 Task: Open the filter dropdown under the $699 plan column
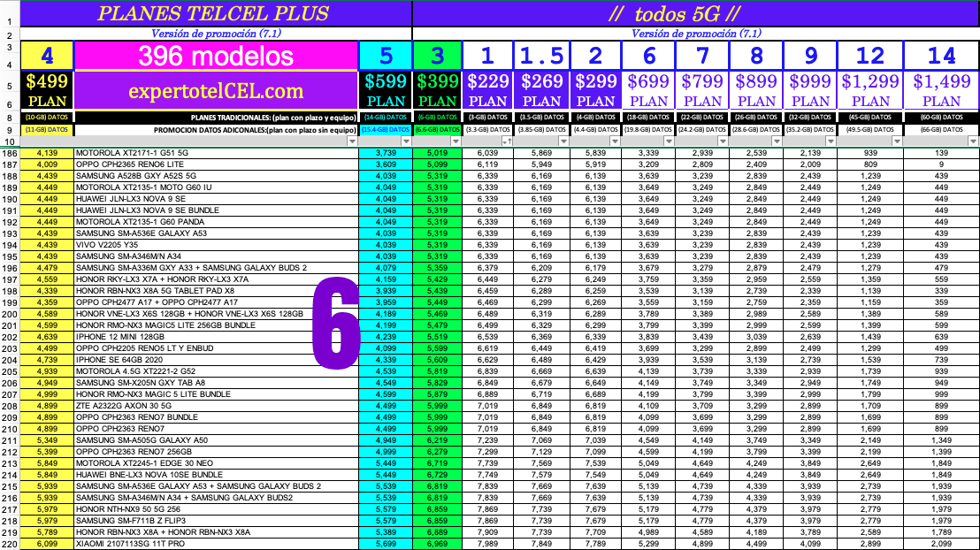669,141
